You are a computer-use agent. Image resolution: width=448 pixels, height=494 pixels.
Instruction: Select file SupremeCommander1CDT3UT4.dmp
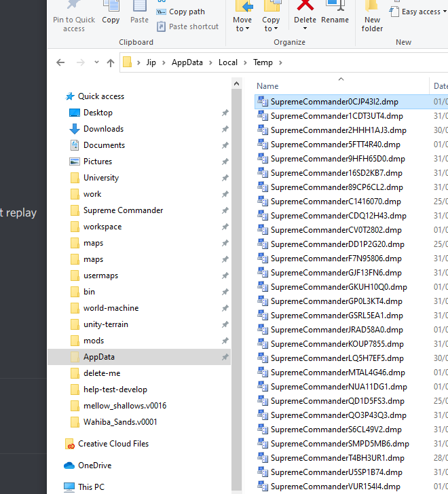(x=337, y=116)
